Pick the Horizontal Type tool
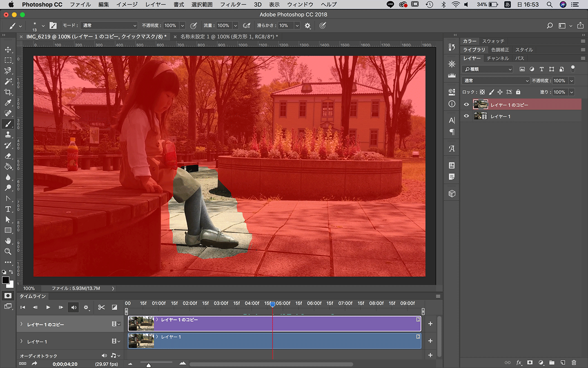 [x=8, y=209]
